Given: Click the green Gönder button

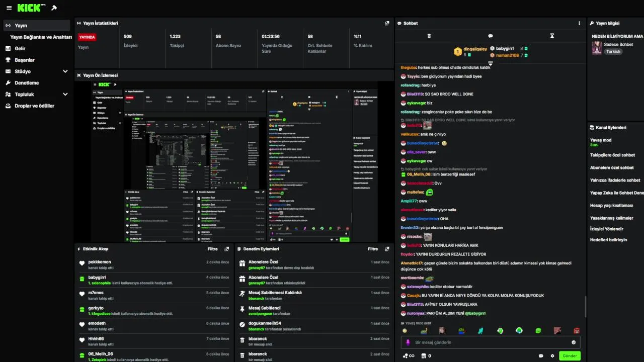Looking at the screenshot, I should (x=570, y=356).
